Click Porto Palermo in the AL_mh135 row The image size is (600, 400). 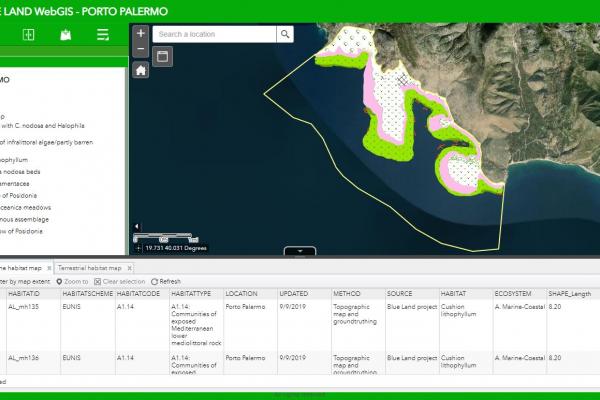pos(245,307)
